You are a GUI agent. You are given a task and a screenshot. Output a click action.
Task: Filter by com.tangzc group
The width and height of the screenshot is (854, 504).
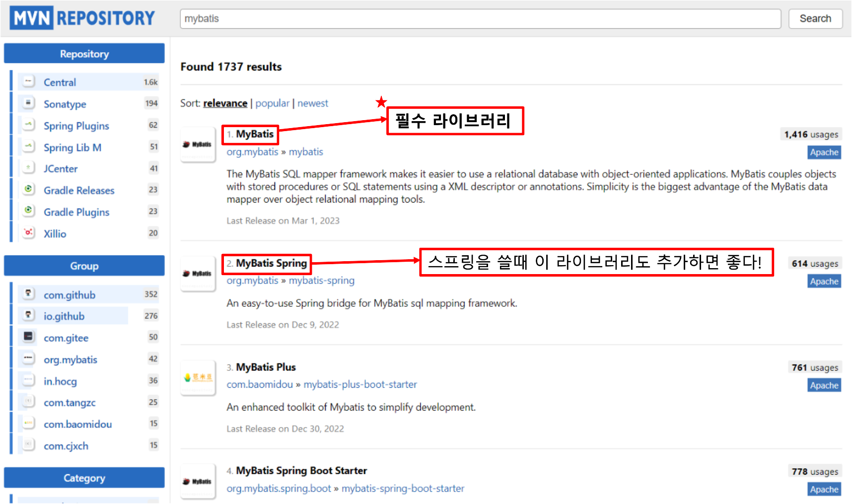[x=70, y=403]
